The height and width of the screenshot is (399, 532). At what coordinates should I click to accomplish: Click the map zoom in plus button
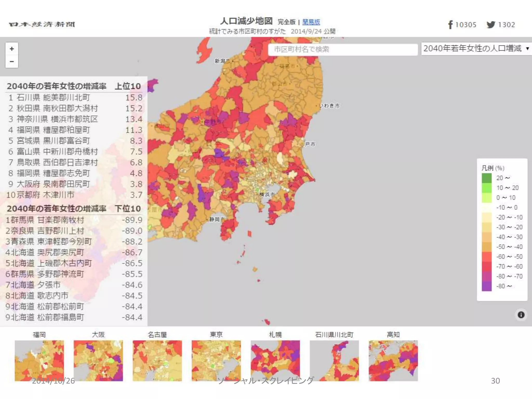click(x=12, y=49)
